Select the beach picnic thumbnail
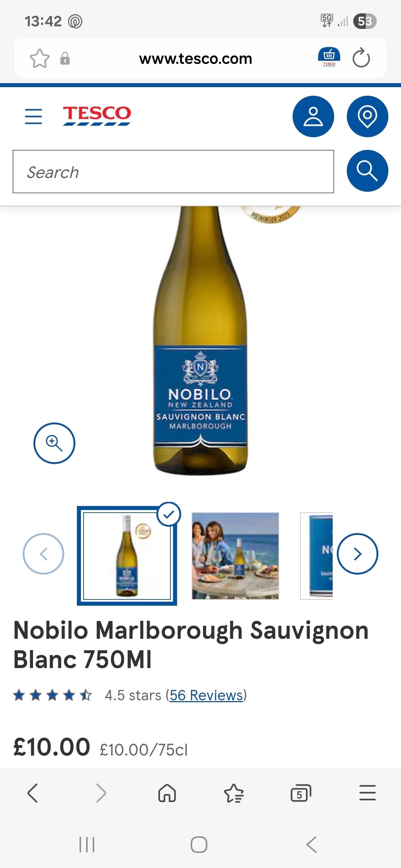Viewport: 401px width, 868px height. pos(235,556)
